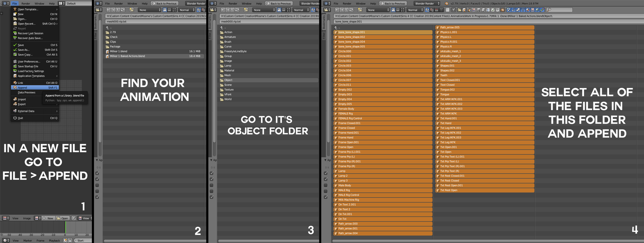
Task: Toggle third checkbox in panel 3 append options
Action: 212,185
